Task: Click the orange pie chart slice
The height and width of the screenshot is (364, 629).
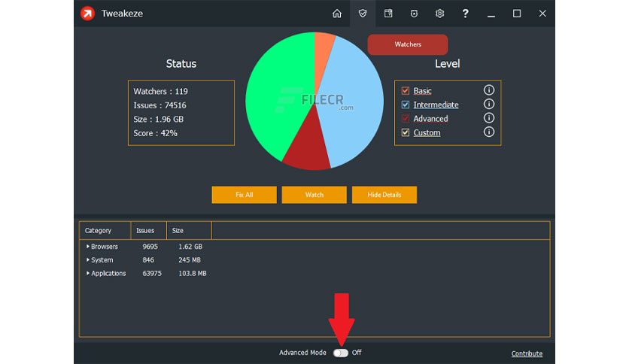Action: pos(322,52)
